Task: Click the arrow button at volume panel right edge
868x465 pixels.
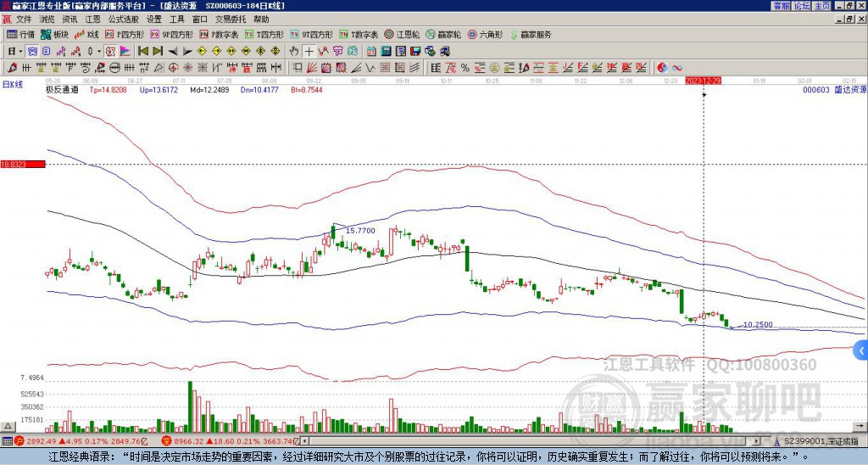Action: tap(861, 426)
